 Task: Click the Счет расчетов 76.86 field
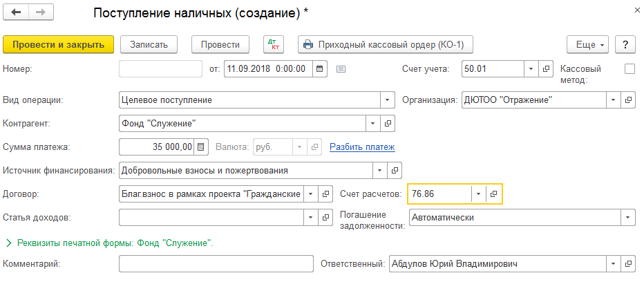click(440, 194)
